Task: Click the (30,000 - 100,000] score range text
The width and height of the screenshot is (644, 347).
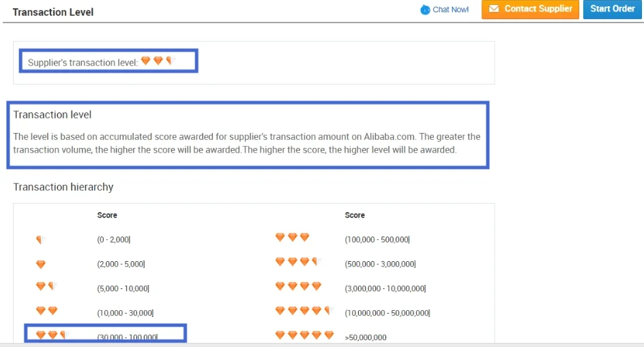Action: (128, 337)
